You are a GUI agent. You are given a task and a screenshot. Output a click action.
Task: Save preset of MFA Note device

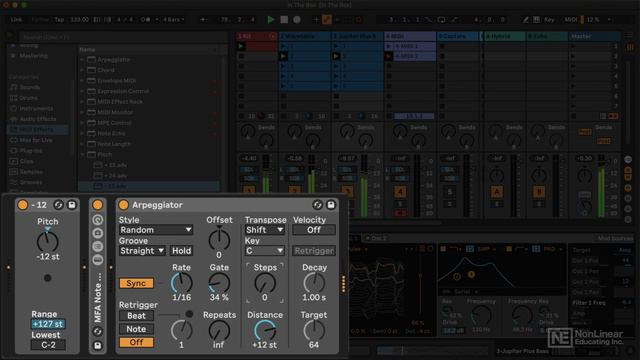pyautogui.click(x=98, y=346)
